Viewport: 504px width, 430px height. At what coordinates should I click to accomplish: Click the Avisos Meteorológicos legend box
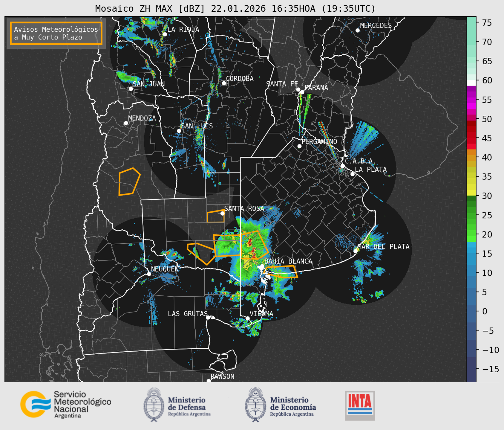click(56, 33)
